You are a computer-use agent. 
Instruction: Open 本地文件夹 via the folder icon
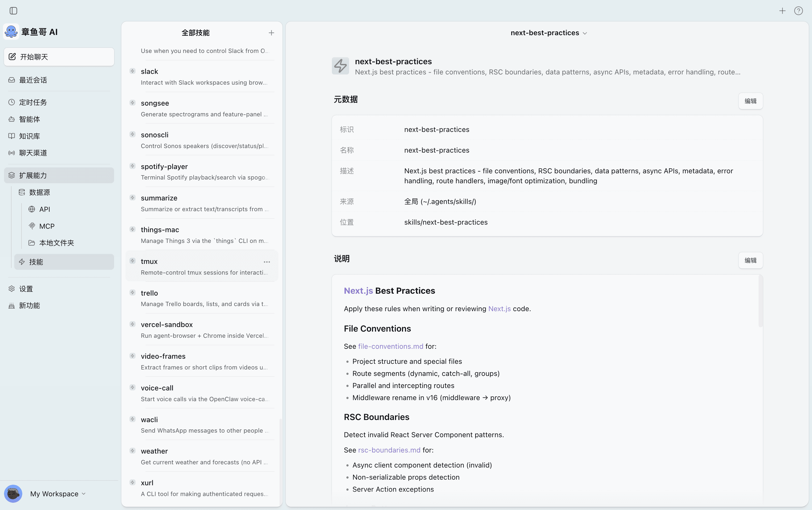(x=32, y=243)
